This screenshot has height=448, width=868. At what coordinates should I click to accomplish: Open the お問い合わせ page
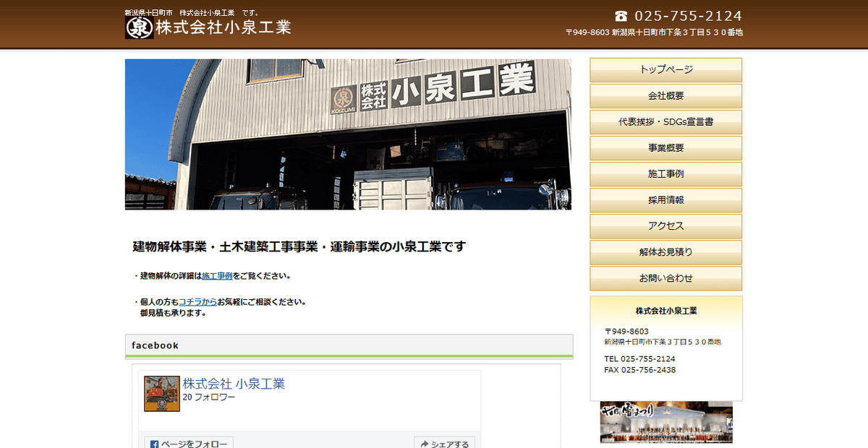[x=665, y=278]
